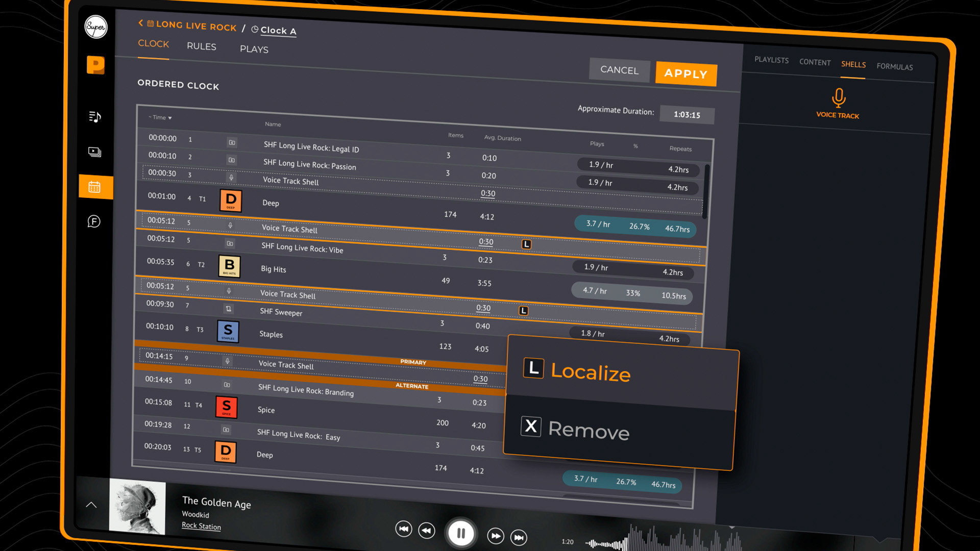Select the calendar schedule sidebar icon
Viewport: 980px width, 551px height.
click(x=94, y=187)
